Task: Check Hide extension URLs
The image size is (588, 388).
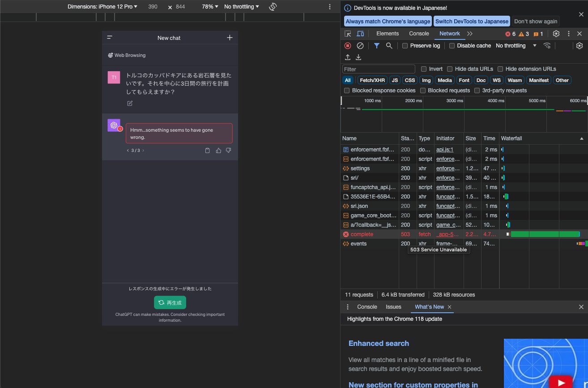Action: click(500, 69)
